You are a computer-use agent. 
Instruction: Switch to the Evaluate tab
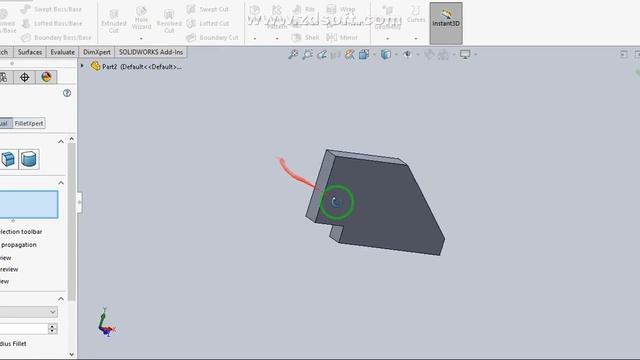coord(62,52)
